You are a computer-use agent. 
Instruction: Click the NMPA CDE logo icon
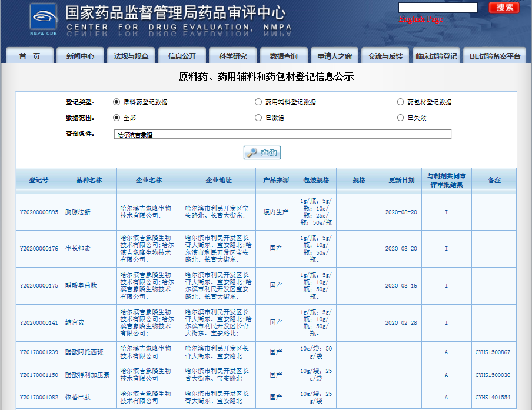point(44,19)
